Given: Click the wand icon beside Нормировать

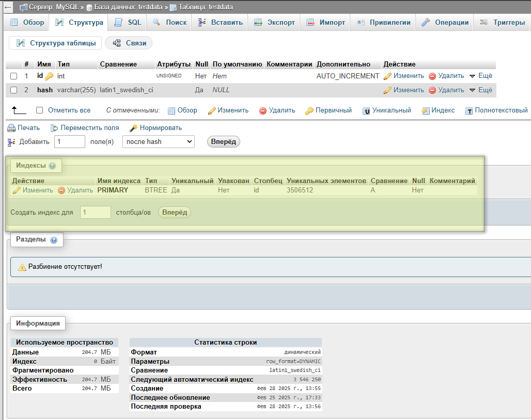Looking at the screenshot, I should (134, 128).
